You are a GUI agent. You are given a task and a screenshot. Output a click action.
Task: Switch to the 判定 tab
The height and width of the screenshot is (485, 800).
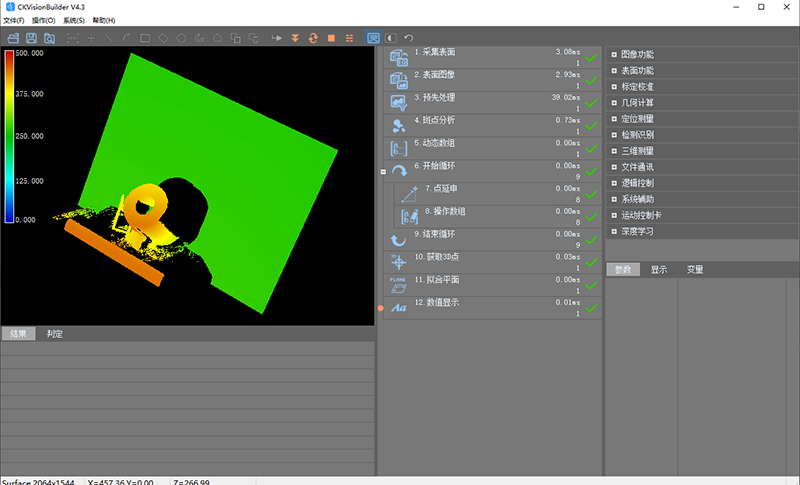pyautogui.click(x=55, y=334)
